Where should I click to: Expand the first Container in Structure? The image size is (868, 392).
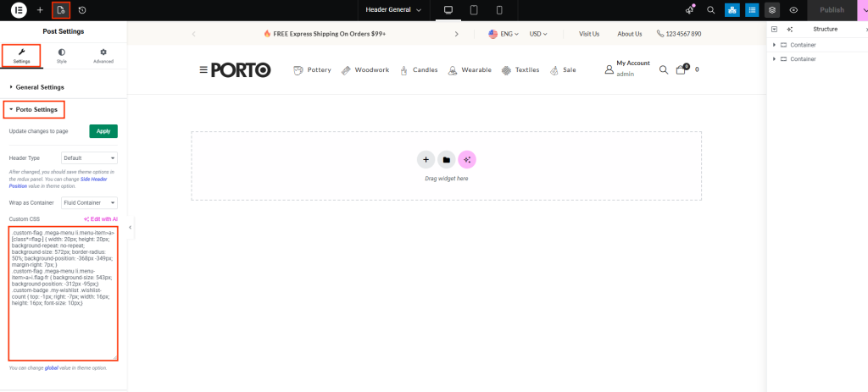(x=775, y=45)
